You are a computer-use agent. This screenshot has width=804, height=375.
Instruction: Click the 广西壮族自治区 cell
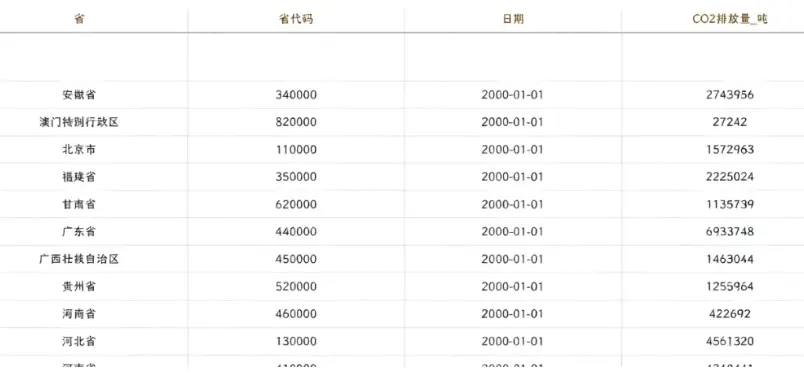(79, 259)
